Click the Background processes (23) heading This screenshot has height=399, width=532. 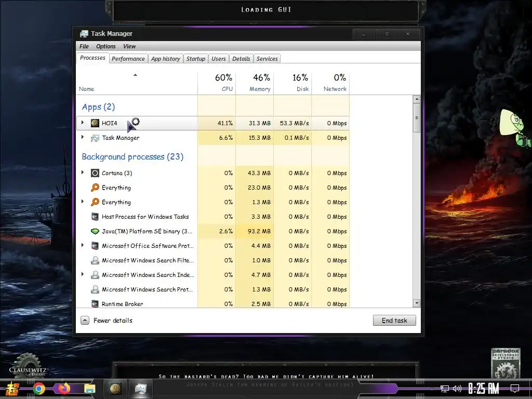132,157
